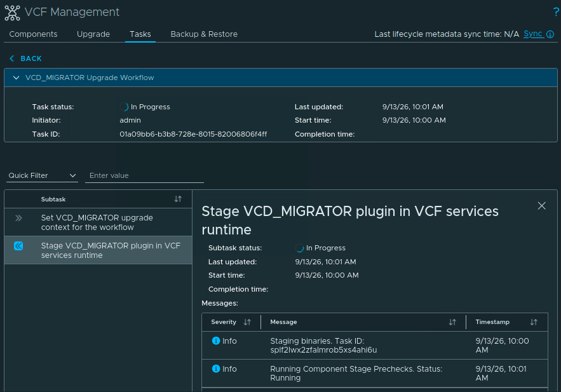Image resolution: width=561 pixels, height=392 pixels.
Task: Click the Severity column header
Action: 224,322
